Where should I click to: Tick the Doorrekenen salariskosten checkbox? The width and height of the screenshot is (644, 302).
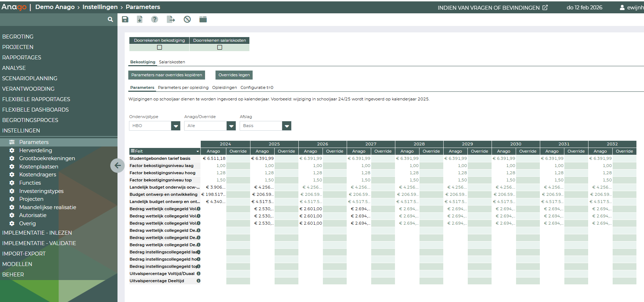(219, 48)
